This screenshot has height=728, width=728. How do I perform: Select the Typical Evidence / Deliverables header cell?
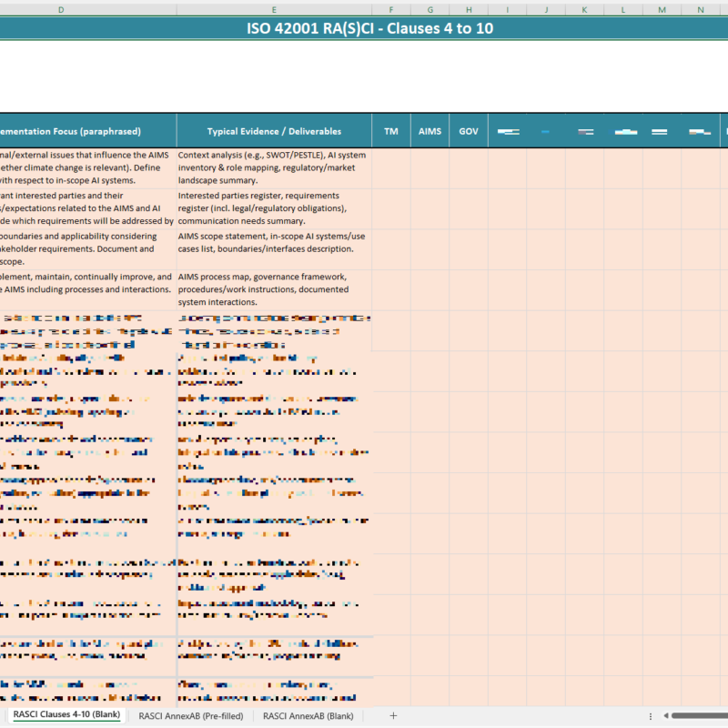(273, 130)
